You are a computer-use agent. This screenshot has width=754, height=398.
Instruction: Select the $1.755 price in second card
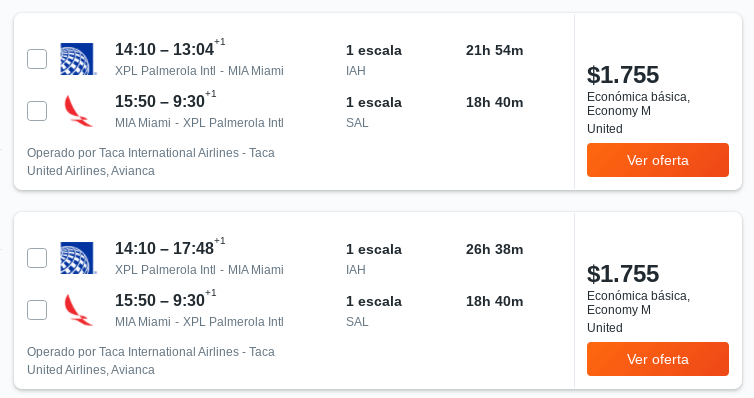pos(623,274)
